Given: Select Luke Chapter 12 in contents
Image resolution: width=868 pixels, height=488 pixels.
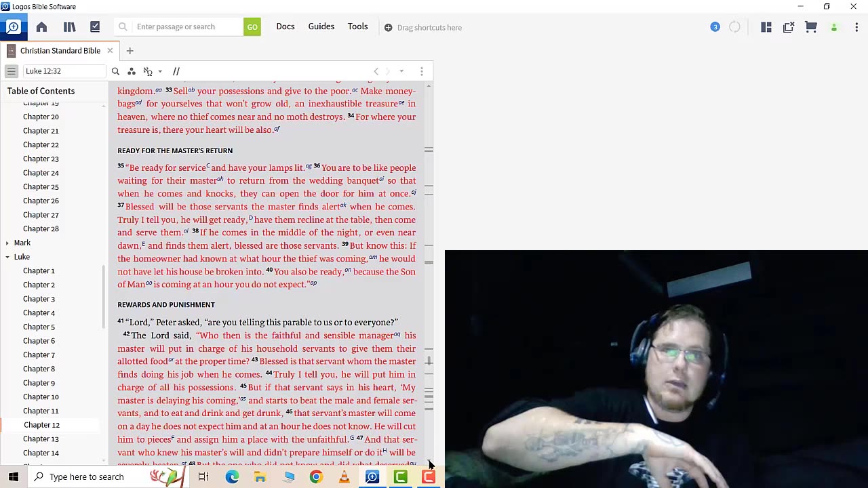Looking at the screenshot, I should tap(41, 425).
